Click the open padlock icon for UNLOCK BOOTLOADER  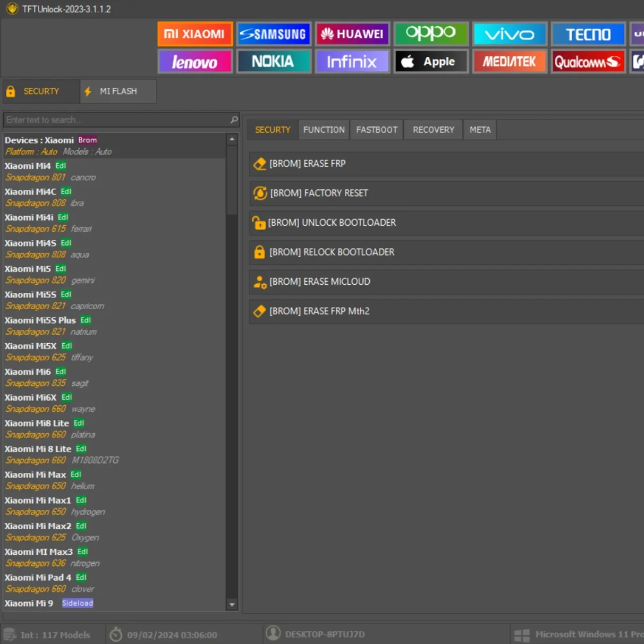(x=258, y=223)
